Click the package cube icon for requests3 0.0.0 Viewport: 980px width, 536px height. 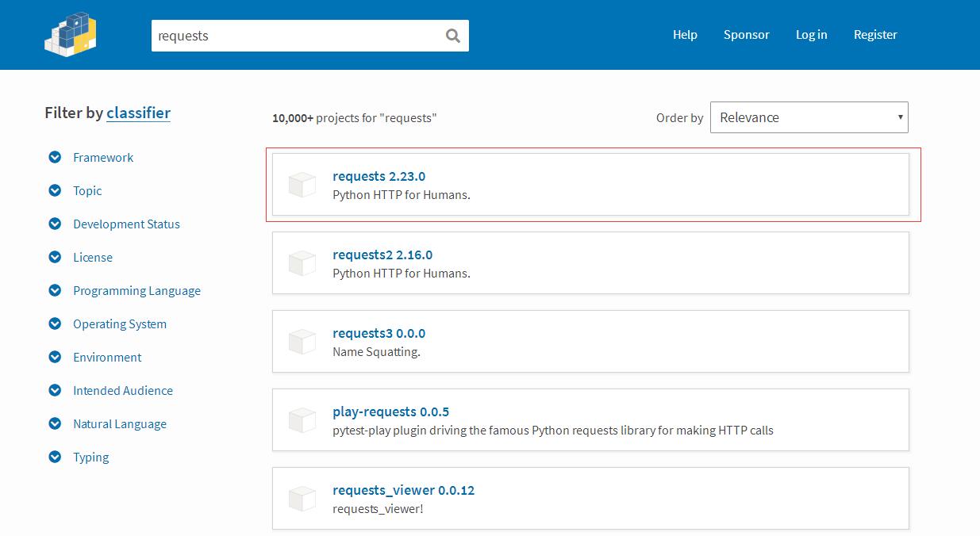point(302,342)
